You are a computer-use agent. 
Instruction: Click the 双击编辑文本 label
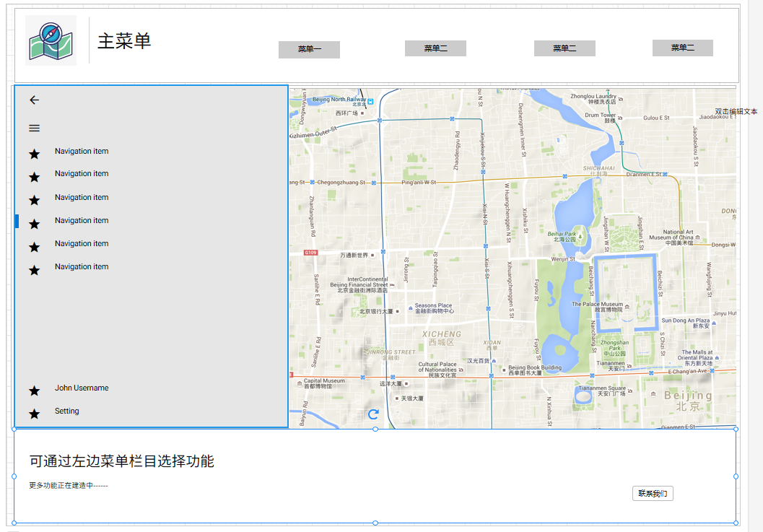coord(736,111)
